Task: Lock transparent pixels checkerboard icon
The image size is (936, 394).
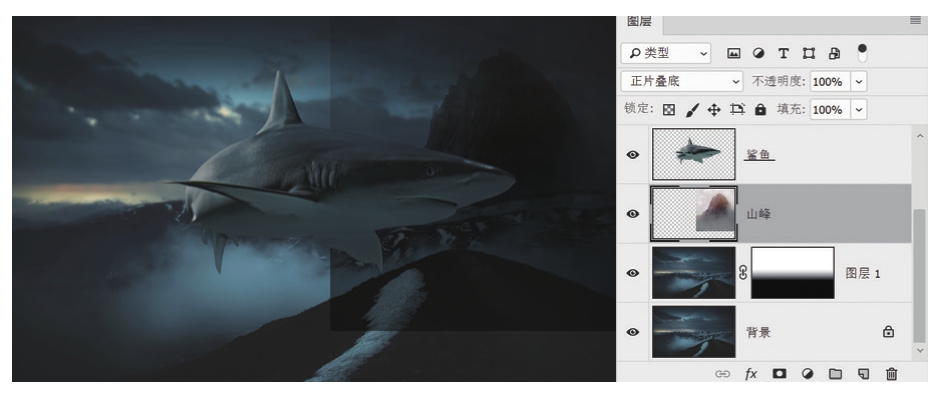Action: pyautogui.click(x=669, y=110)
